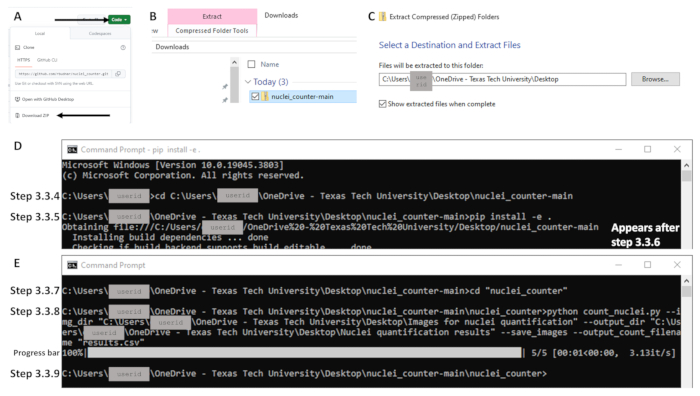Click the extraction destination path field
Viewport: 700px width, 396px height.
502,79
